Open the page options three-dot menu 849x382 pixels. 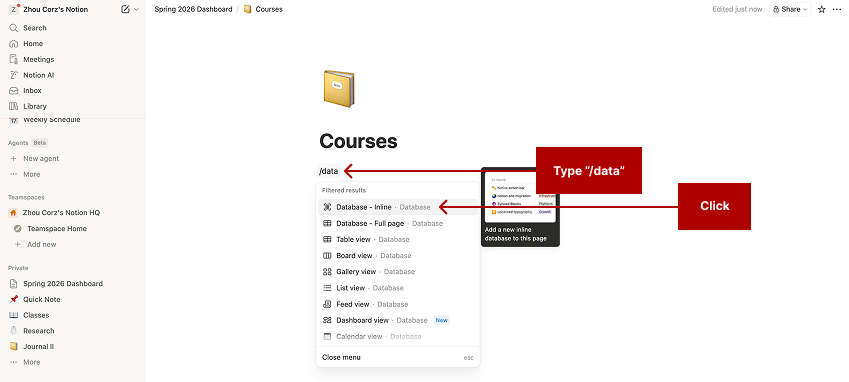tap(838, 9)
